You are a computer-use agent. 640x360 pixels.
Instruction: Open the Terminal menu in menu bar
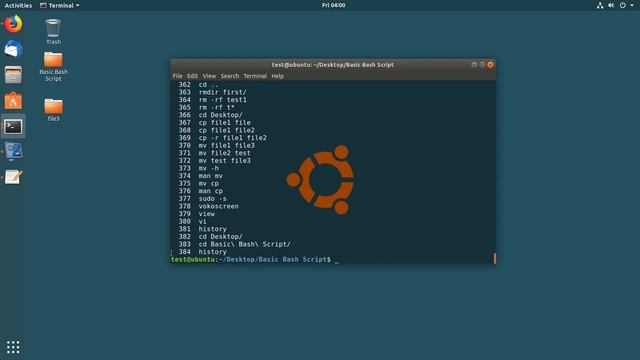point(255,76)
